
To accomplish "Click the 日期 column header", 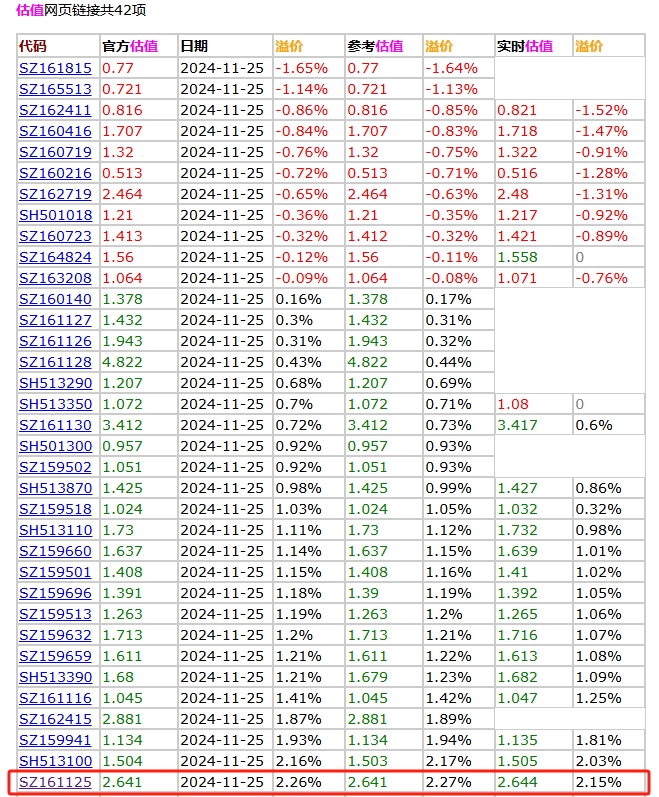I will [x=194, y=46].
